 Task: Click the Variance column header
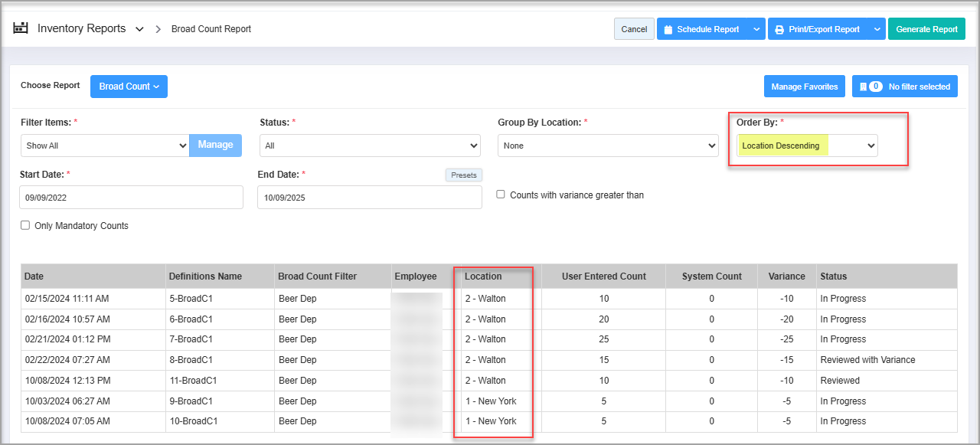[786, 276]
